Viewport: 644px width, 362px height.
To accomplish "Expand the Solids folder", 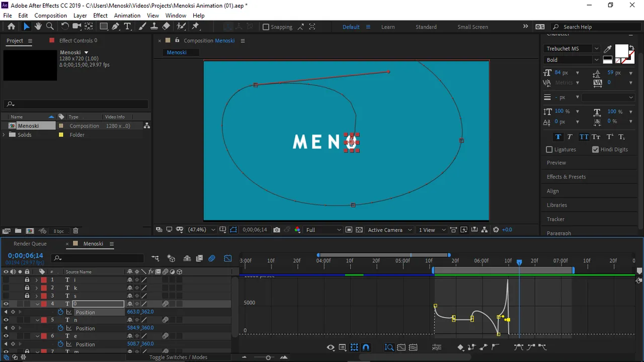I will (x=5, y=135).
